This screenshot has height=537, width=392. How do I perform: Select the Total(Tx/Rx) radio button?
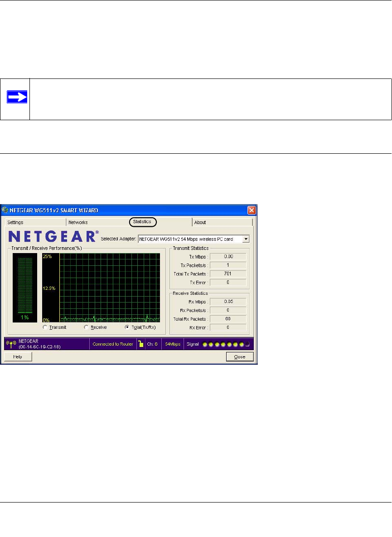pyautogui.click(x=127, y=327)
